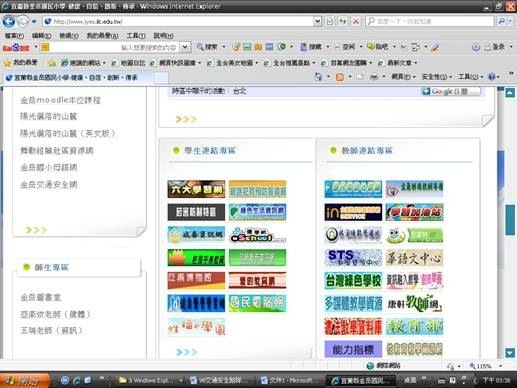Open the 性福e學園 banner

coord(196,326)
